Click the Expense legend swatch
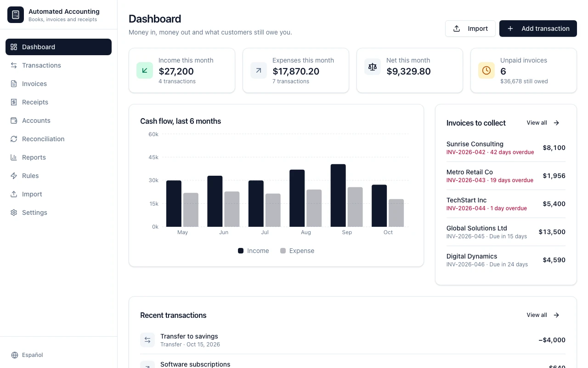The width and height of the screenshot is (588, 368). pos(283,251)
